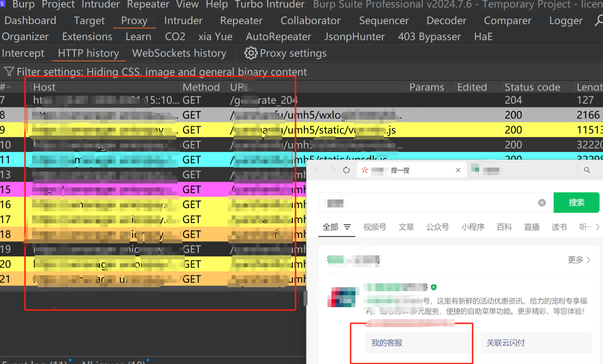The image size is (603, 364).
Task: Open the HTTP history filter settings bar
Action: click(x=301, y=71)
